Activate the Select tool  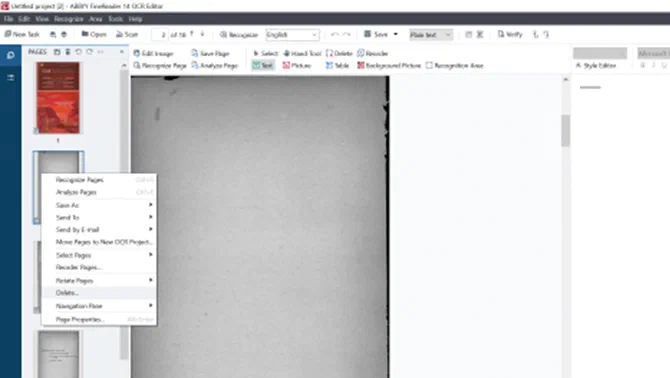click(265, 53)
